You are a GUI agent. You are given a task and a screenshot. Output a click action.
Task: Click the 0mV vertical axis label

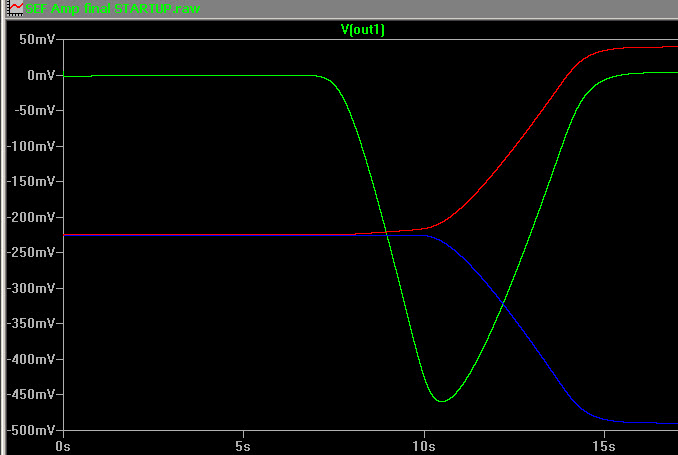(41, 75)
